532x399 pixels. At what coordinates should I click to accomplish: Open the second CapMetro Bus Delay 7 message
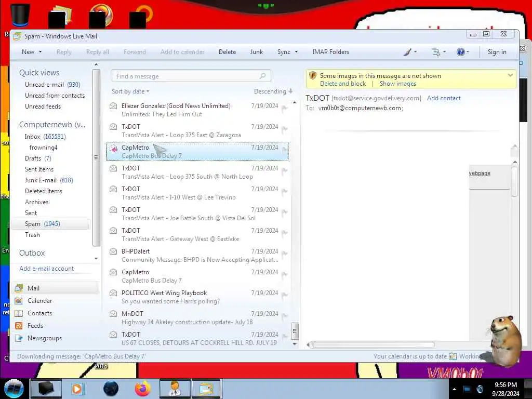(x=197, y=276)
